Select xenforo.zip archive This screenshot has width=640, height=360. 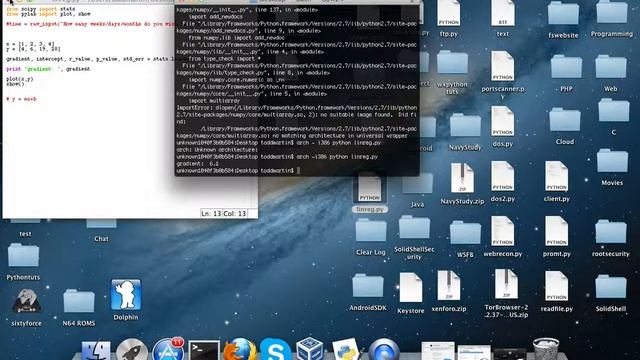coord(449,286)
